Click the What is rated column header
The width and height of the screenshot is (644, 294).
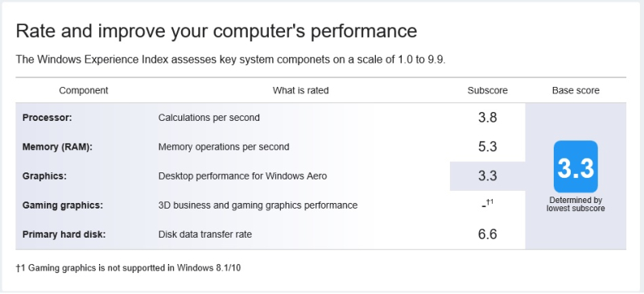pyautogui.click(x=300, y=90)
